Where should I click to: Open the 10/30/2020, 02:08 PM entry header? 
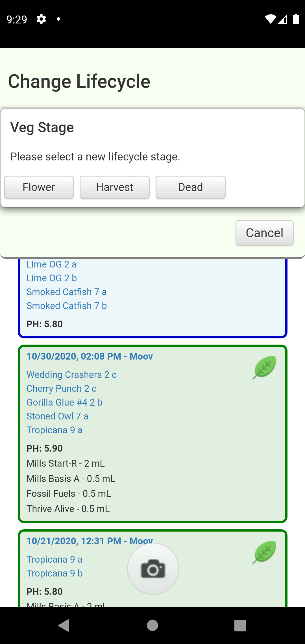pos(90,356)
